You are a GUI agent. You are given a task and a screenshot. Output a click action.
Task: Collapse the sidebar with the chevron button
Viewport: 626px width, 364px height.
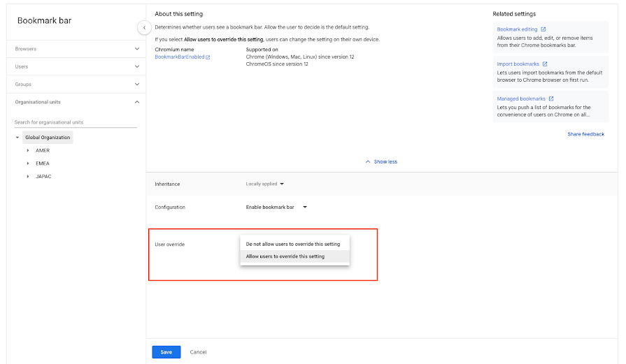[144, 27]
